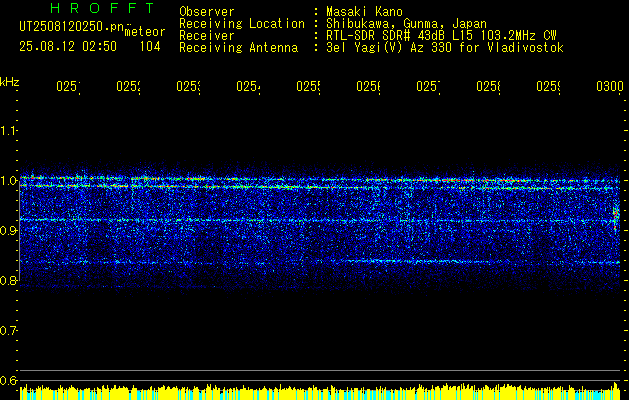Click the kHz axis unit label
The height and width of the screenshot is (400, 629).
click(x=10, y=82)
